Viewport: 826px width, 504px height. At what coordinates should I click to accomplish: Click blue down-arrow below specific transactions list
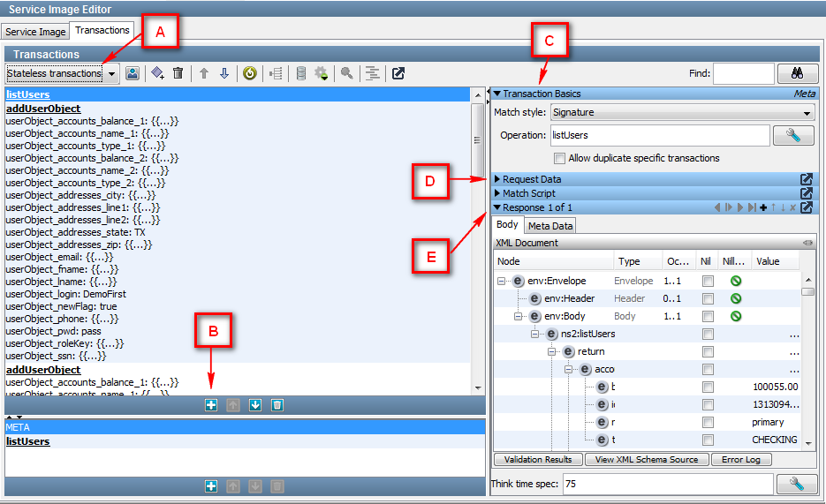pos(255,405)
